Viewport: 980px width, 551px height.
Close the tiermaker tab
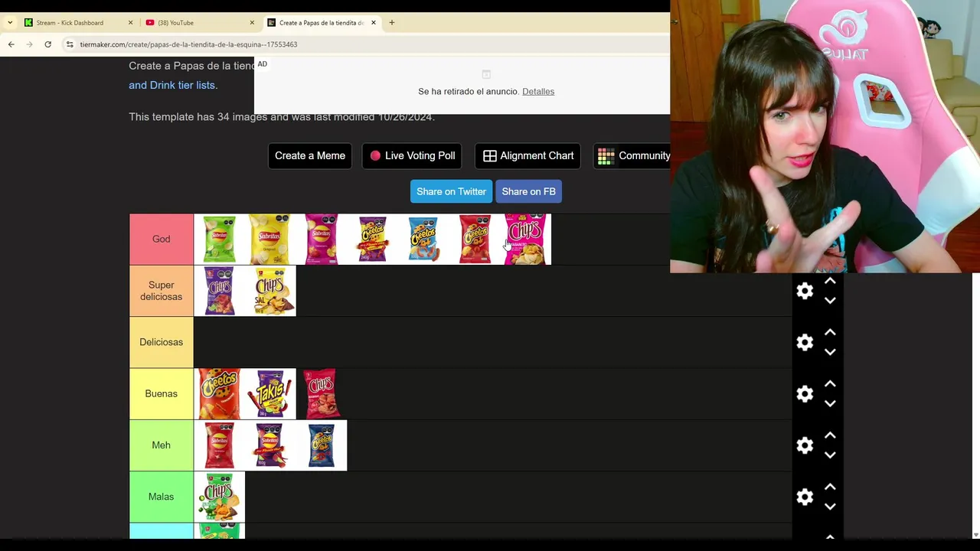pyautogui.click(x=374, y=23)
